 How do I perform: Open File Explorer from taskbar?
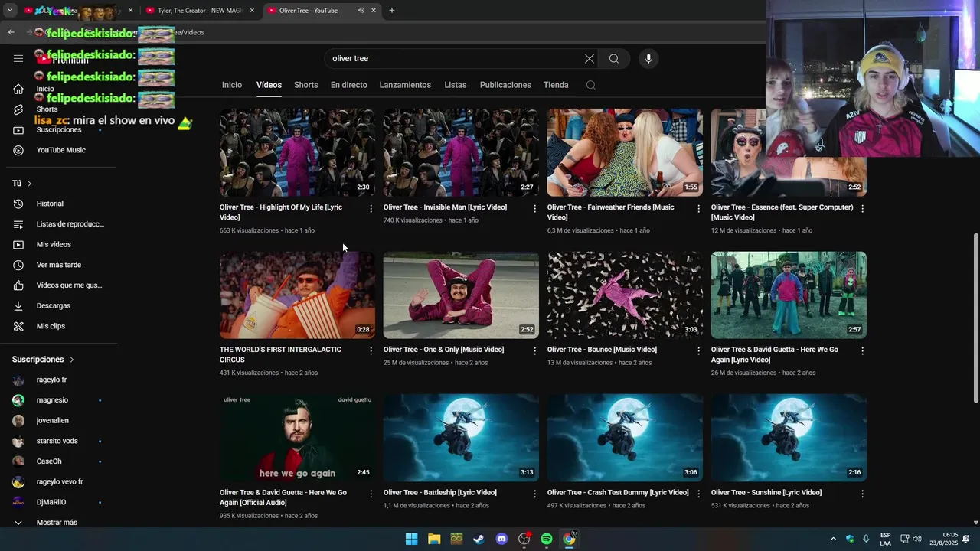pyautogui.click(x=434, y=539)
